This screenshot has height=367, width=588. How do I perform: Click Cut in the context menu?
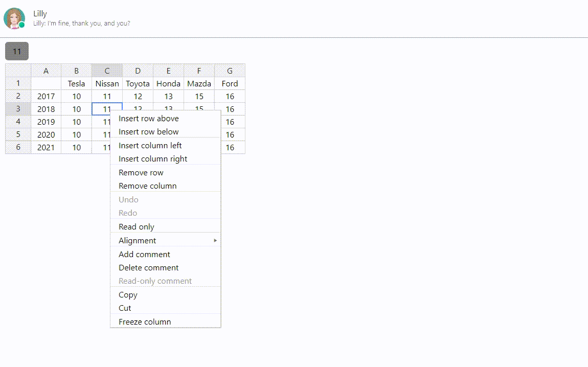(x=165, y=308)
